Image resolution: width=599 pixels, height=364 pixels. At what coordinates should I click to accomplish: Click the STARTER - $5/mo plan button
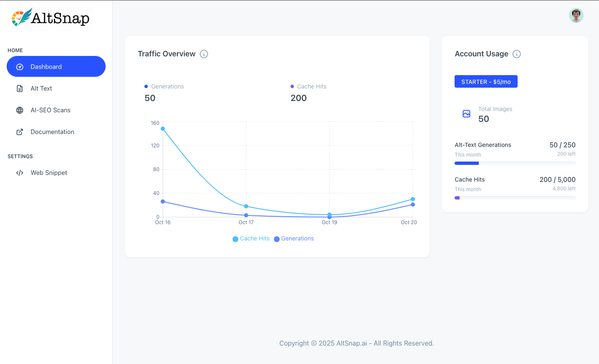click(485, 82)
